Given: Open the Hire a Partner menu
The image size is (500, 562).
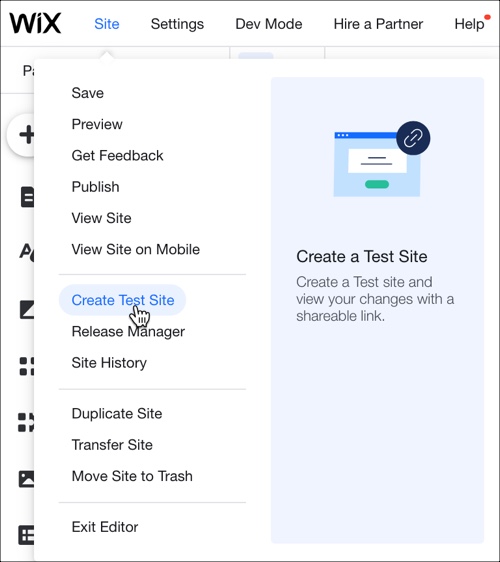Looking at the screenshot, I should (x=378, y=24).
